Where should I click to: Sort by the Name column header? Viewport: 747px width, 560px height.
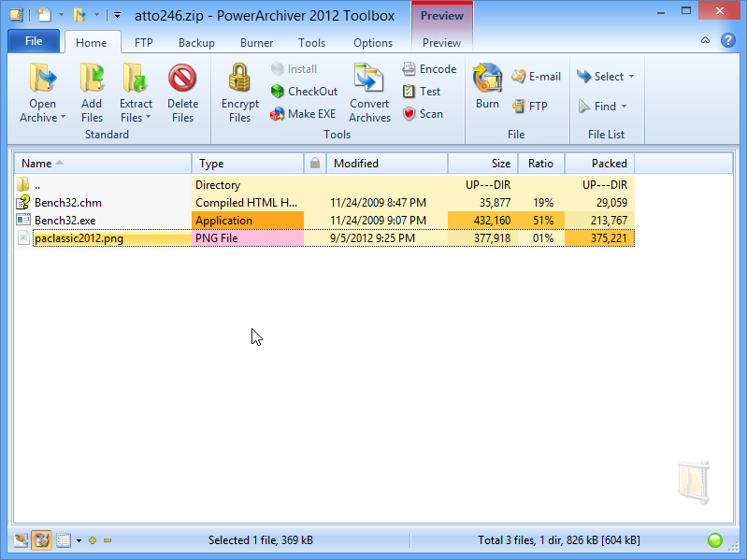point(103,164)
